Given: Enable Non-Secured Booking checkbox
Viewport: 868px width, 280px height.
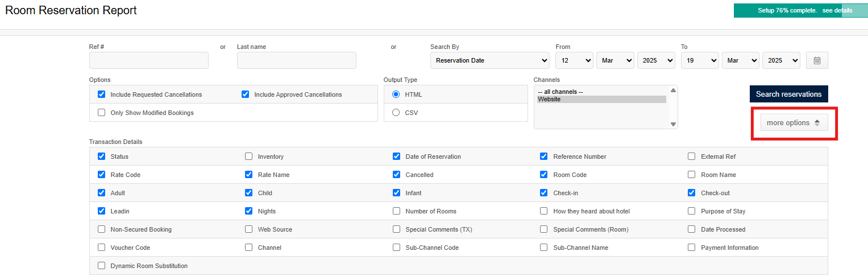Looking at the screenshot, I should click(102, 229).
